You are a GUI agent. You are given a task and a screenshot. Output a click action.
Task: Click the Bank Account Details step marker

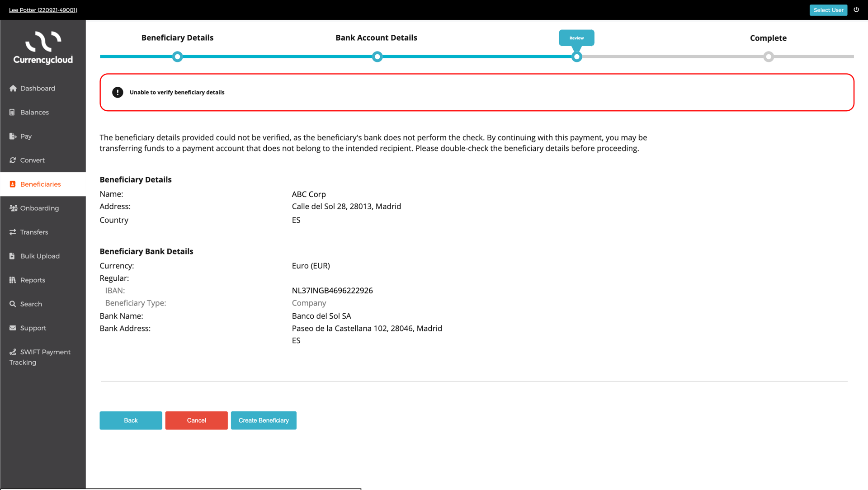(x=377, y=57)
